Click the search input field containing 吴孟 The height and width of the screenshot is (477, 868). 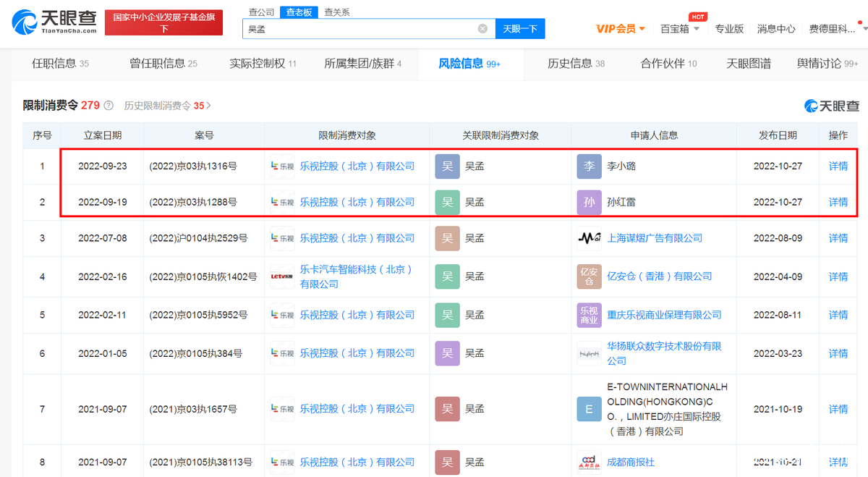(362, 29)
